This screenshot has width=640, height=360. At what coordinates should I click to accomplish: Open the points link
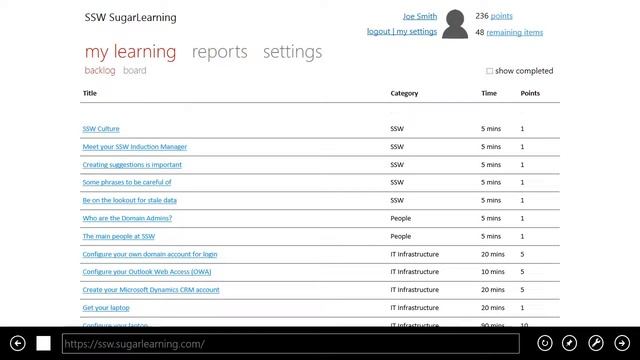[501, 16]
